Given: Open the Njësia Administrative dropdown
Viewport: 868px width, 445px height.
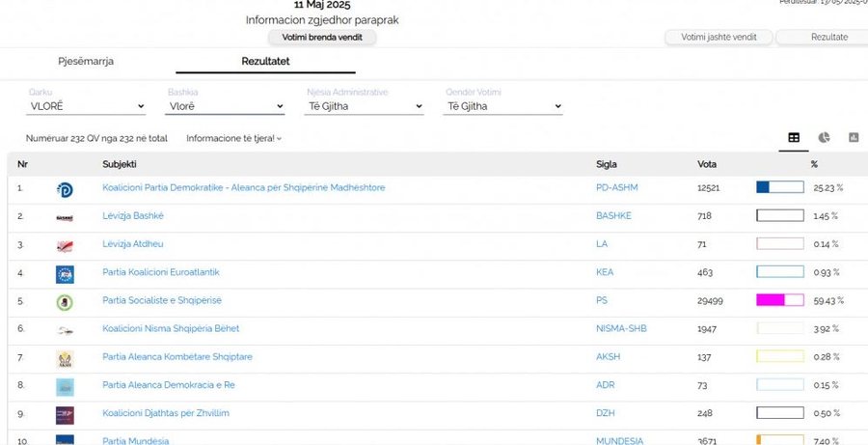Looking at the screenshot, I should 364,106.
